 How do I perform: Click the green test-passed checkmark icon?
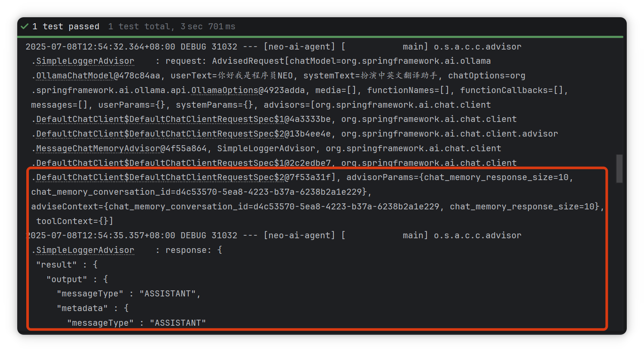pyautogui.click(x=25, y=26)
